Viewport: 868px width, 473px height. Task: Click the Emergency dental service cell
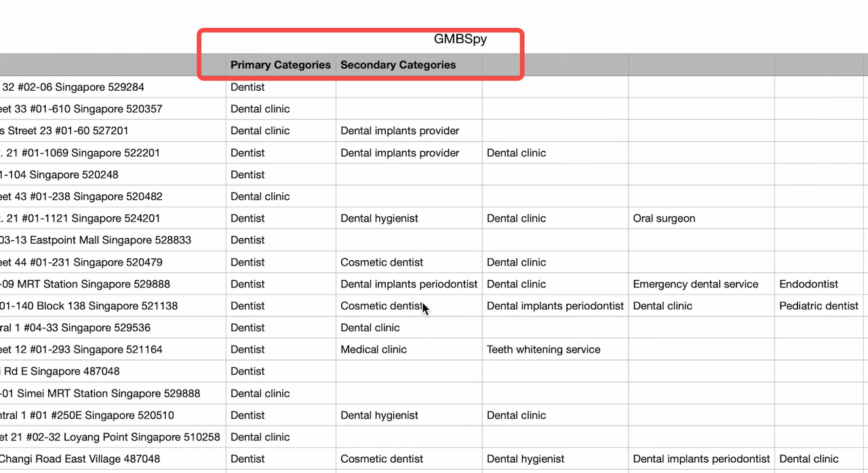pos(701,284)
